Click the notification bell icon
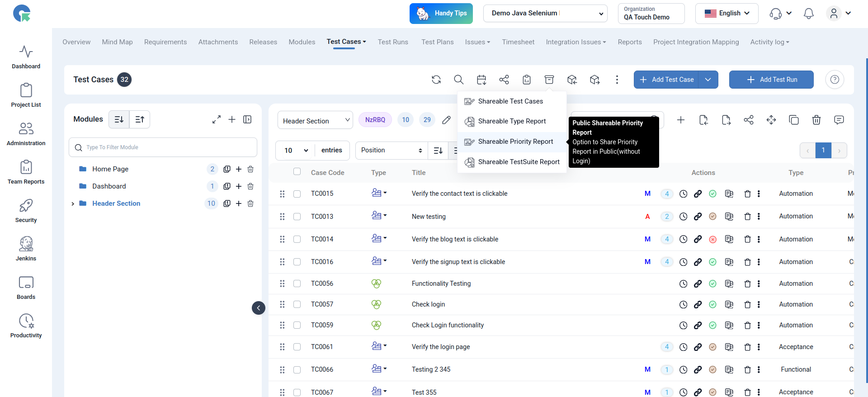 tap(808, 14)
